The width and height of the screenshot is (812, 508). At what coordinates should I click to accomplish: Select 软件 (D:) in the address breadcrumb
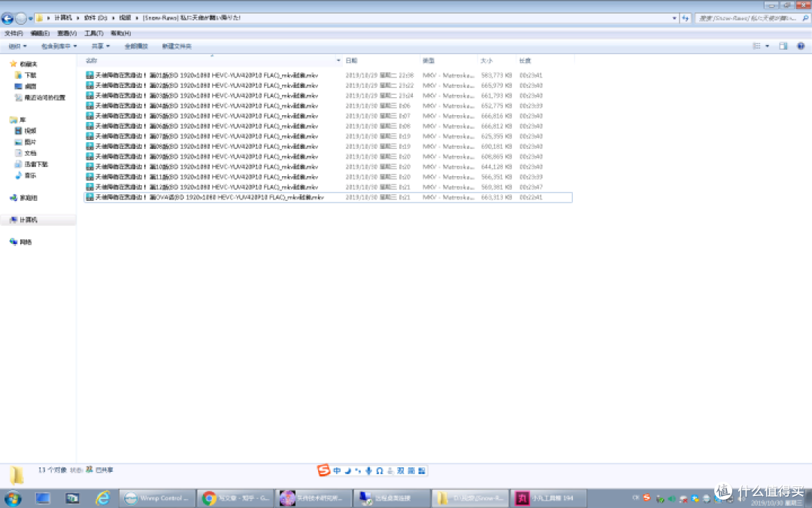[x=95, y=17]
